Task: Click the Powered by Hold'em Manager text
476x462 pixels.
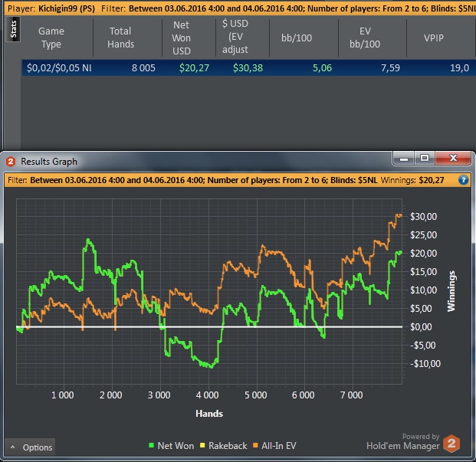Action: [403, 441]
